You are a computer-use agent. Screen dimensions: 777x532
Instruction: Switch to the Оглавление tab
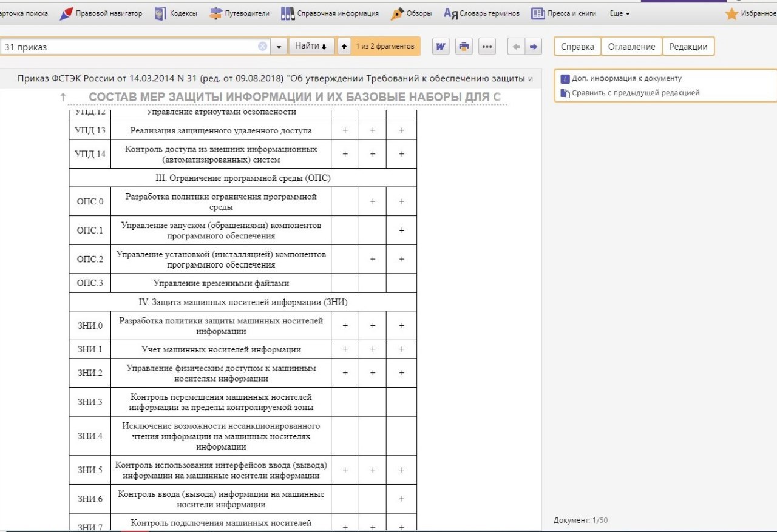coord(631,47)
